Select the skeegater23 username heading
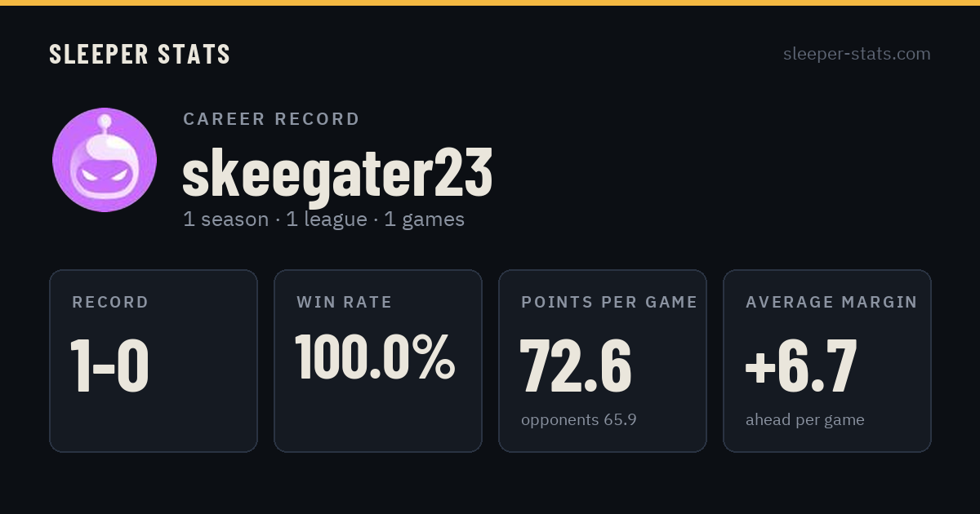Viewport: 980px width, 514px height. [337, 174]
